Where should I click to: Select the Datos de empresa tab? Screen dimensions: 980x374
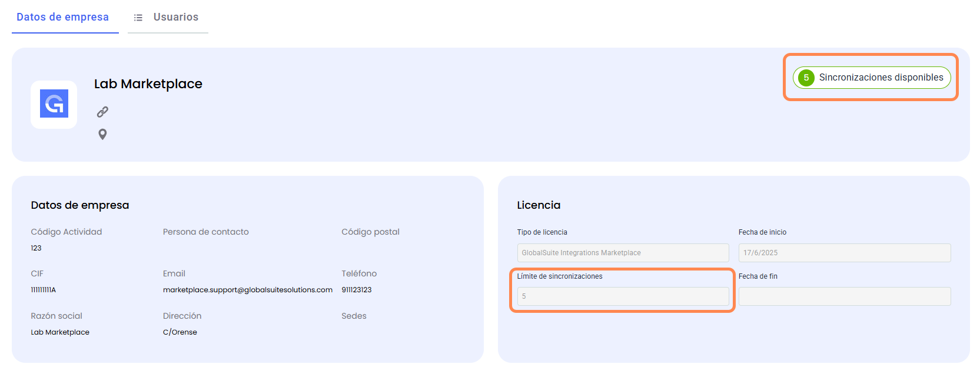pos(62,17)
